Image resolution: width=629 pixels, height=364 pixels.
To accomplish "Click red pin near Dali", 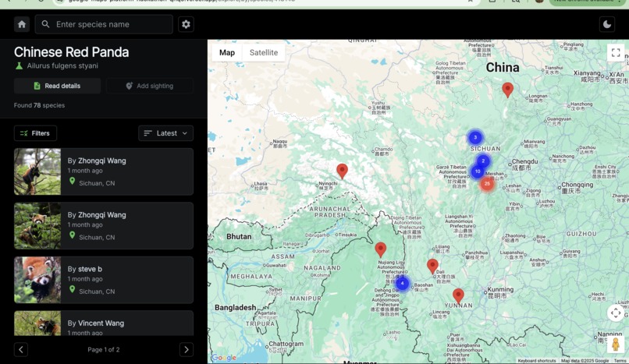I will click(432, 266).
